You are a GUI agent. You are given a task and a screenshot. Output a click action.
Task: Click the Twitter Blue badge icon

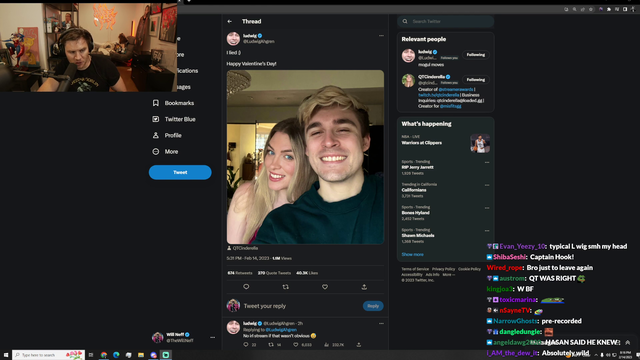[156, 119]
